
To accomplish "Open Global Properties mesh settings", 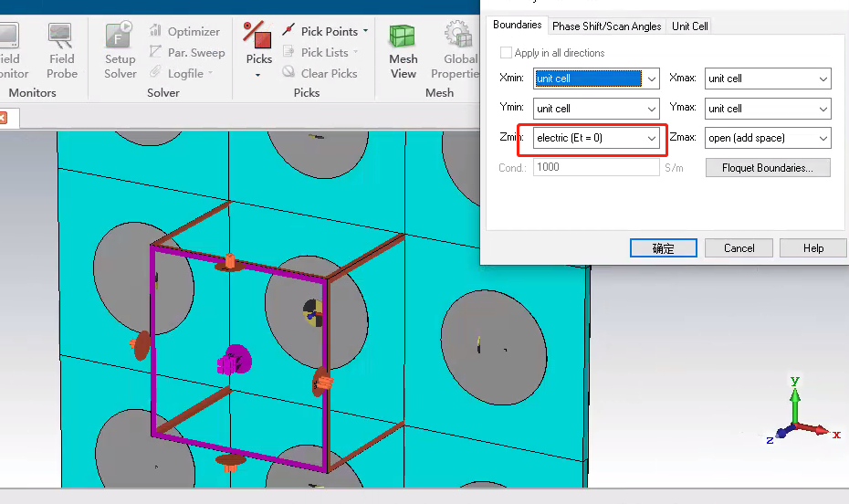I will (x=456, y=51).
